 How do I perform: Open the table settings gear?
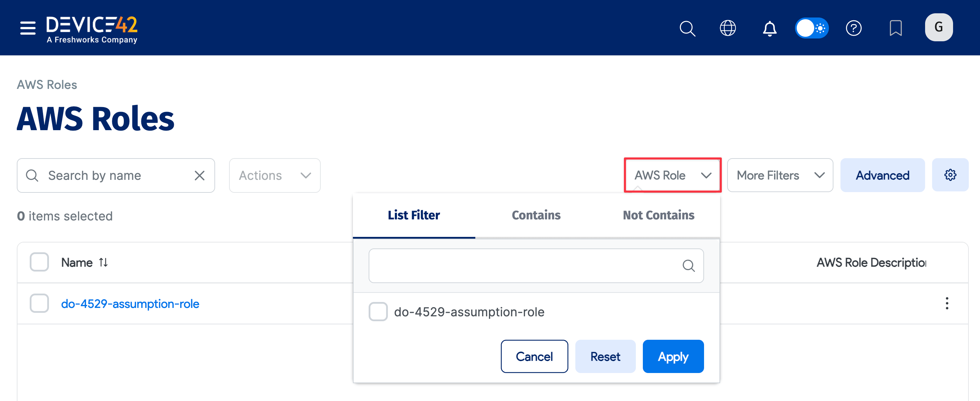point(950,175)
